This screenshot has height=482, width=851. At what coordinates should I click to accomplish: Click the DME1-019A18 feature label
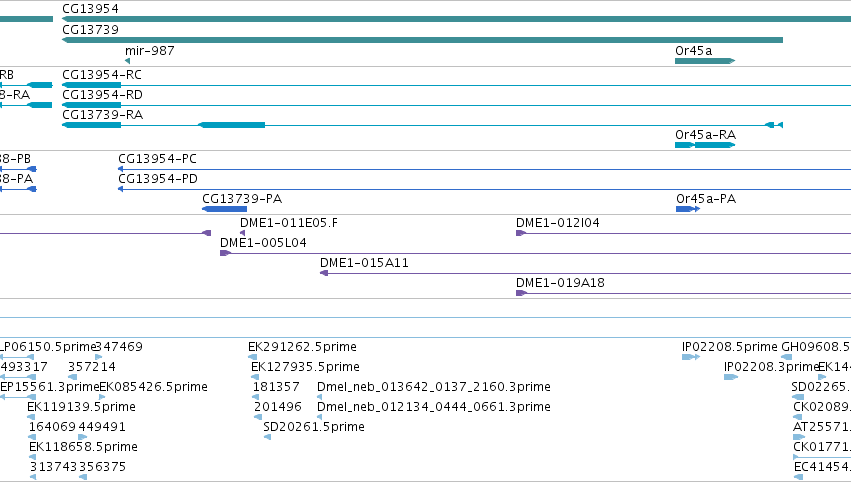coord(560,283)
